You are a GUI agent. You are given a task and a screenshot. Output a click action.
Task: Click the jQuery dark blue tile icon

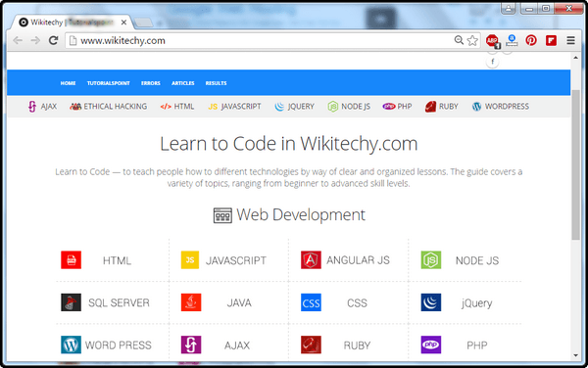431,302
